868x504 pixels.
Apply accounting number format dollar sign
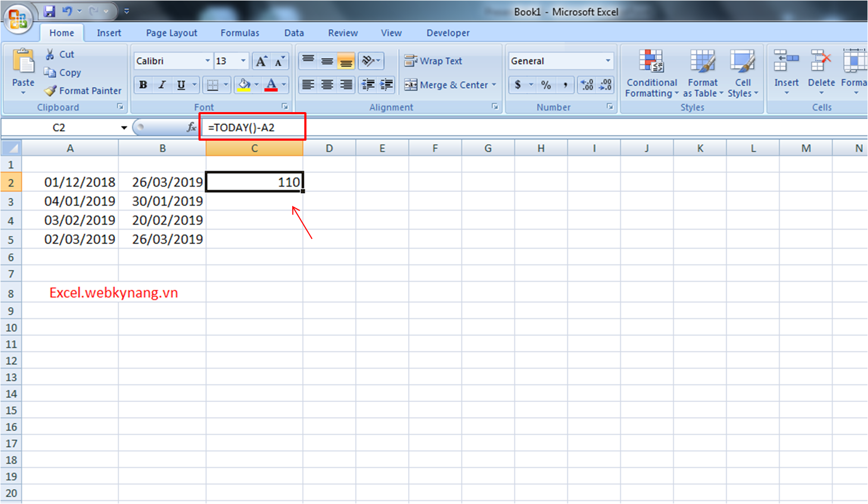tap(518, 85)
